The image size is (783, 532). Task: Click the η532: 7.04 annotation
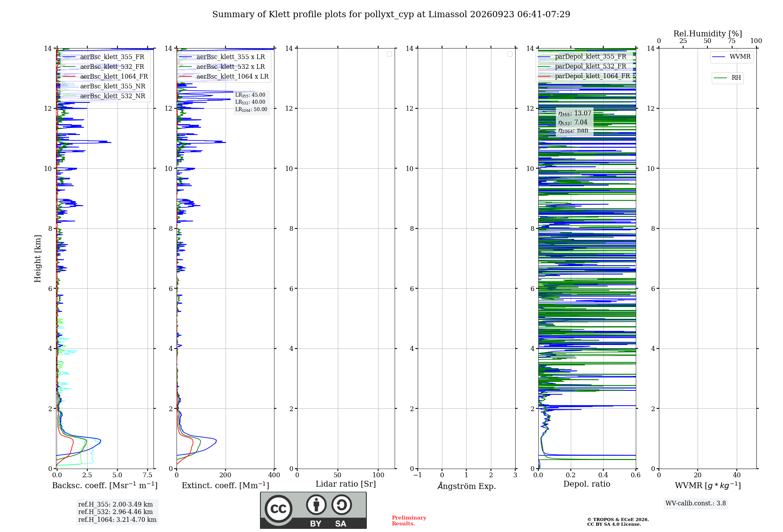[573, 122]
